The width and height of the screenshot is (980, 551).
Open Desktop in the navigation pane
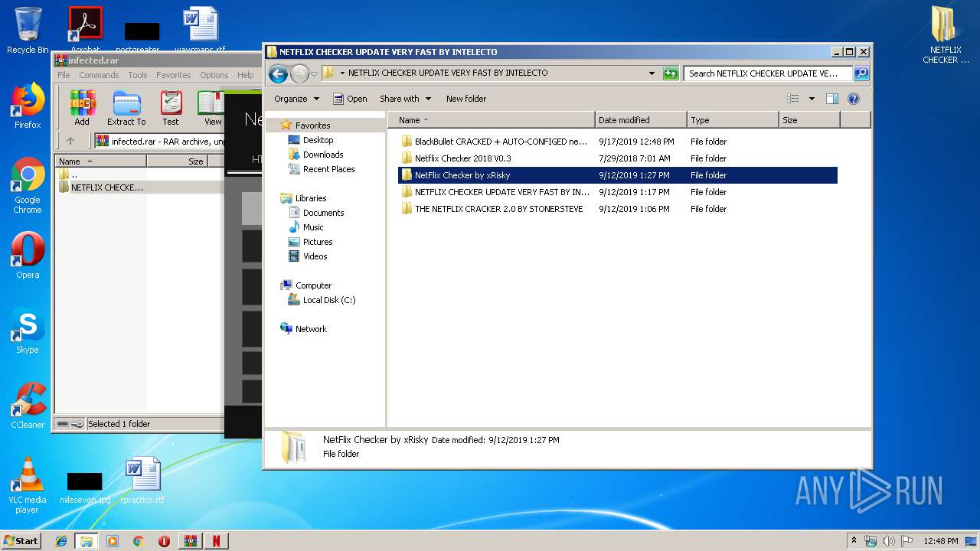pos(318,140)
